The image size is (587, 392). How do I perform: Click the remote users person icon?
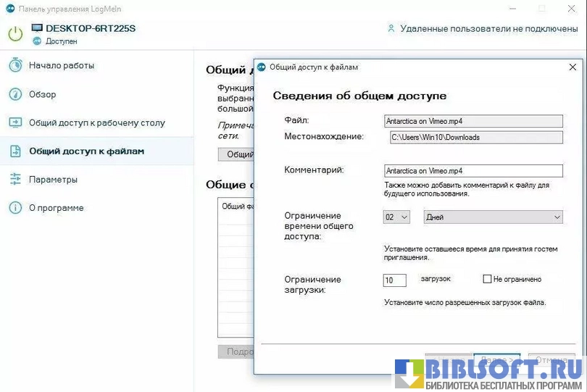(x=391, y=29)
